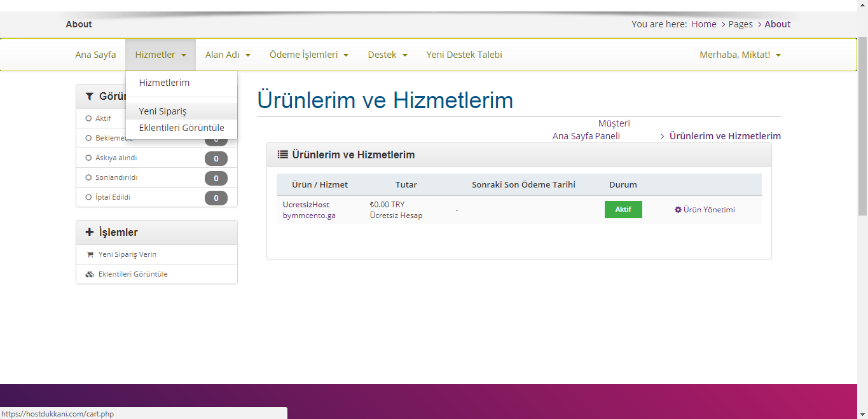Open the Merhaba, Miktat! account dropdown
The width and height of the screenshot is (868, 419).
point(740,55)
